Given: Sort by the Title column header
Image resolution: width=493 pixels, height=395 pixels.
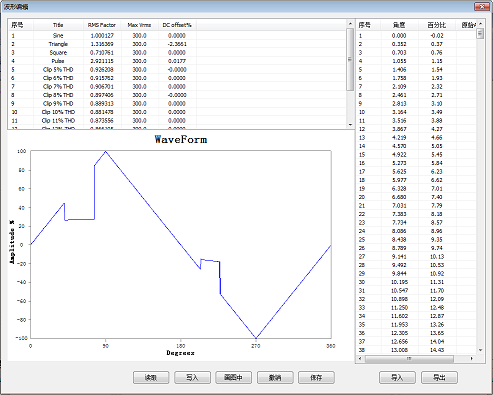Looking at the screenshot, I should tap(58, 25).
